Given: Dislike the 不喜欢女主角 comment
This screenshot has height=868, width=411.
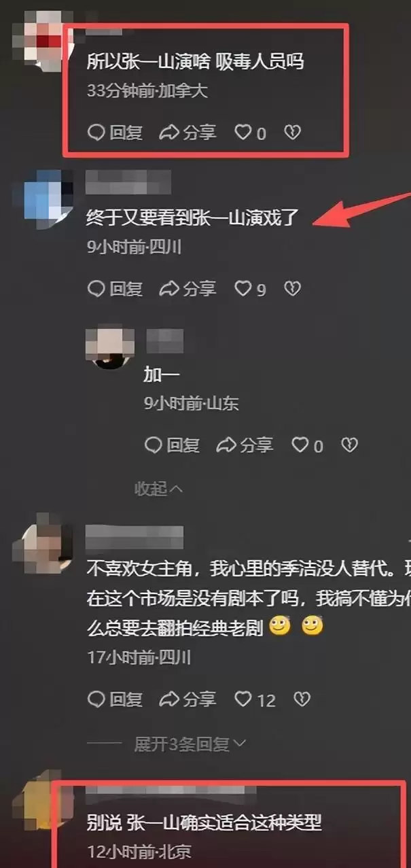Looking at the screenshot, I should click(302, 699).
